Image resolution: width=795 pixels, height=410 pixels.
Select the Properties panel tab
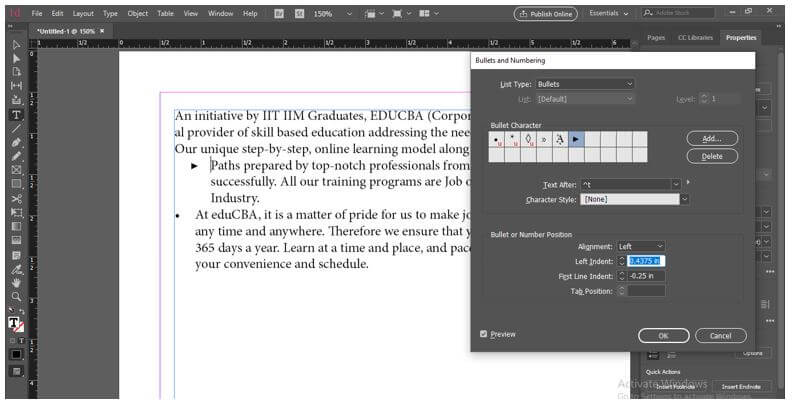pos(741,38)
